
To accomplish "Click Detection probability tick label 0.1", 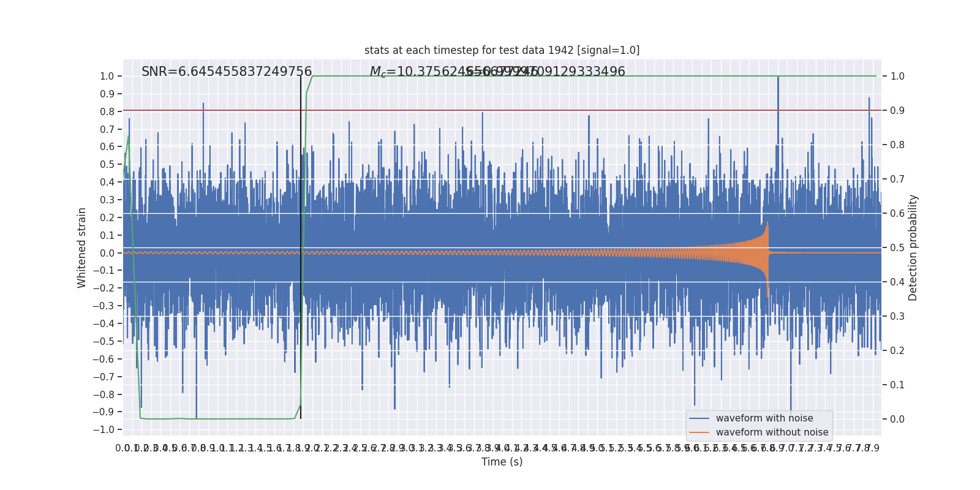I will coord(897,385).
